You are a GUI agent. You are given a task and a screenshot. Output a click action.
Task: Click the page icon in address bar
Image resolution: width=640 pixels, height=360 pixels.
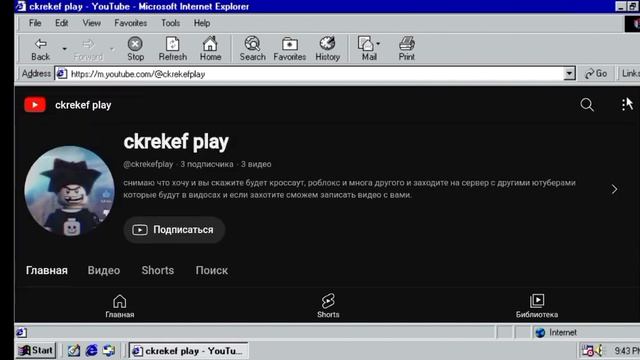(62, 74)
